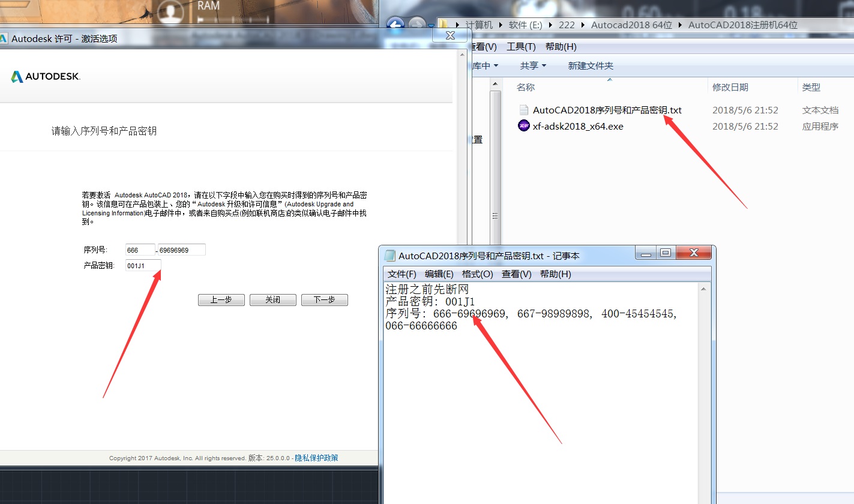Navigate to 软件 (E:) in the breadcrumb
854x504 pixels.
coord(526,25)
